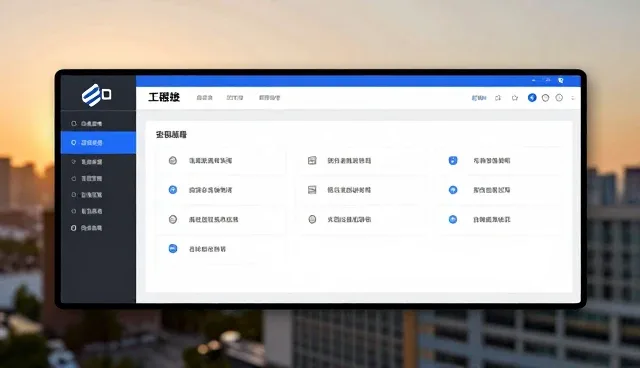
Task: Click the share icon beside the blue header link
Action: [x=498, y=98]
